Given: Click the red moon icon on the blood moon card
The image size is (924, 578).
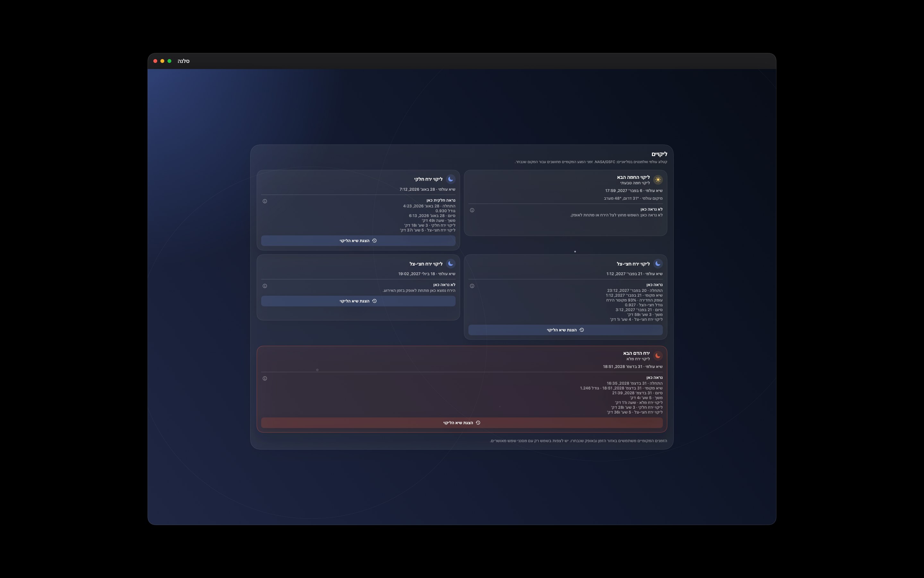Looking at the screenshot, I should [657, 356].
